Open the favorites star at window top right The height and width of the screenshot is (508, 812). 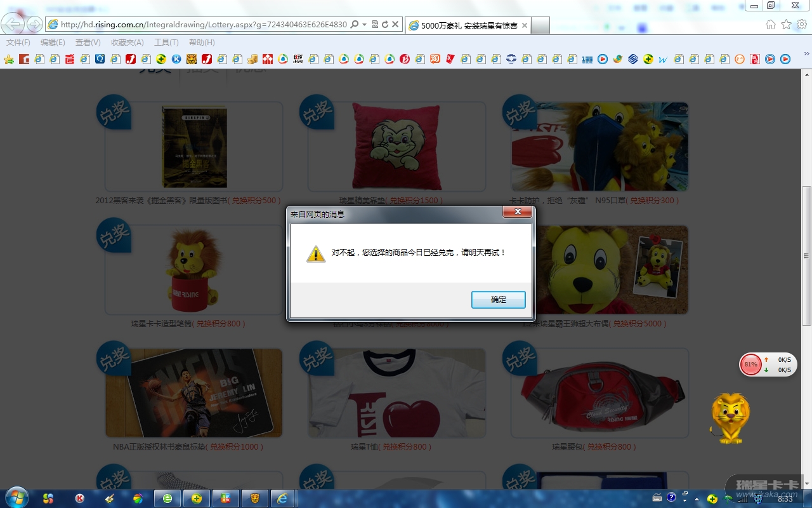[x=787, y=24]
